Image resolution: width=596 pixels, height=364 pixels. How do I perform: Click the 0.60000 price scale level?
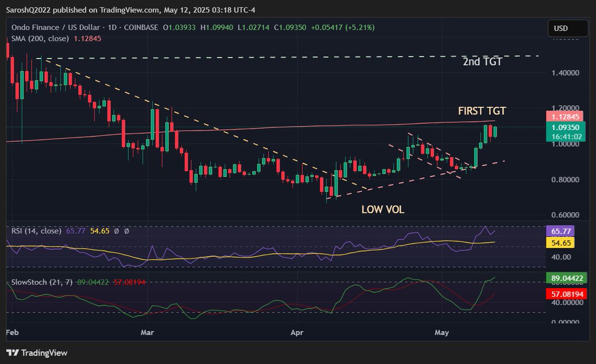pyautogui.click(x=566, y=215)
